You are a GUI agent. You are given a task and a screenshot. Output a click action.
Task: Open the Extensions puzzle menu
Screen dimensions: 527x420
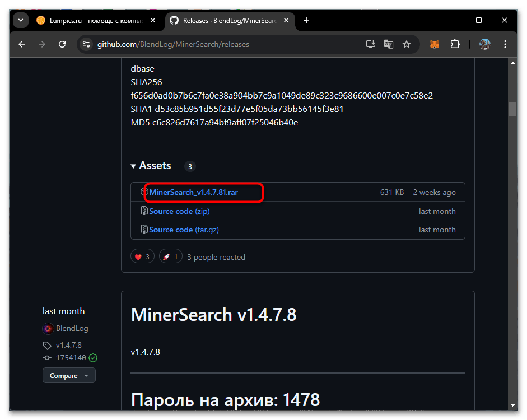[x=455, y=44]
